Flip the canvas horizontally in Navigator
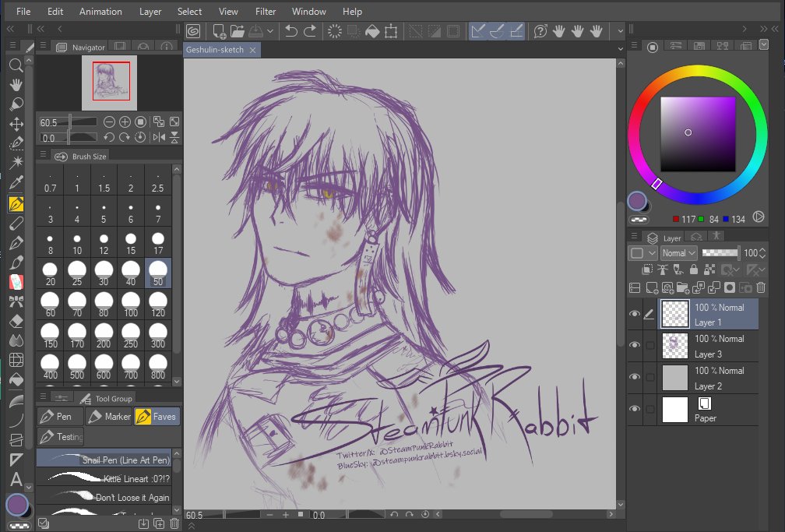The height and width of the screenshot is (532, 785). tap(159, 137)
